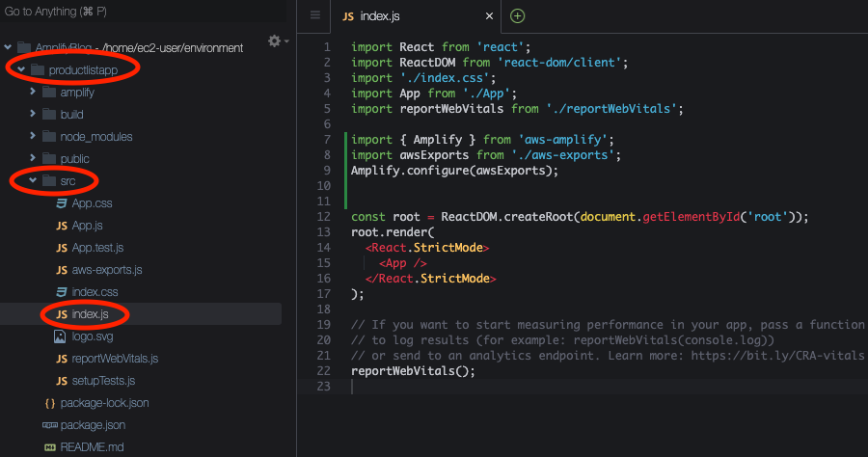Click the tab list menu icon

click(x=315, y=15)
